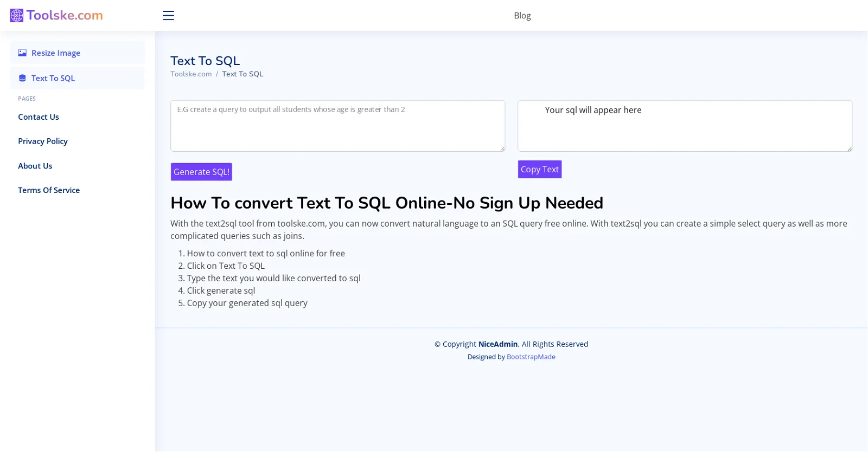Open the Contact Us page
Viewport: 868px width, 452px height.
(38, 117)
